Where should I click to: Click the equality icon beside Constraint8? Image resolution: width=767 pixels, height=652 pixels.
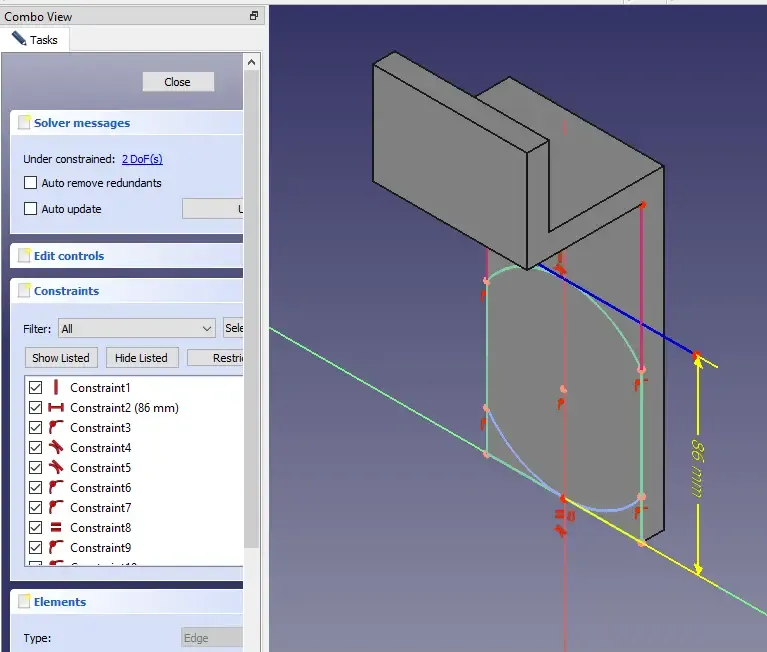(x=56, y=528)
